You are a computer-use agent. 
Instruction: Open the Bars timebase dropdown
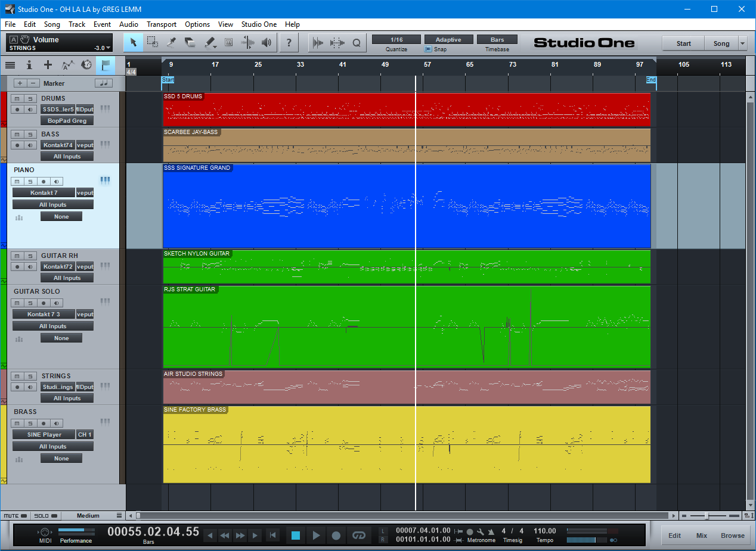point(497,39)
